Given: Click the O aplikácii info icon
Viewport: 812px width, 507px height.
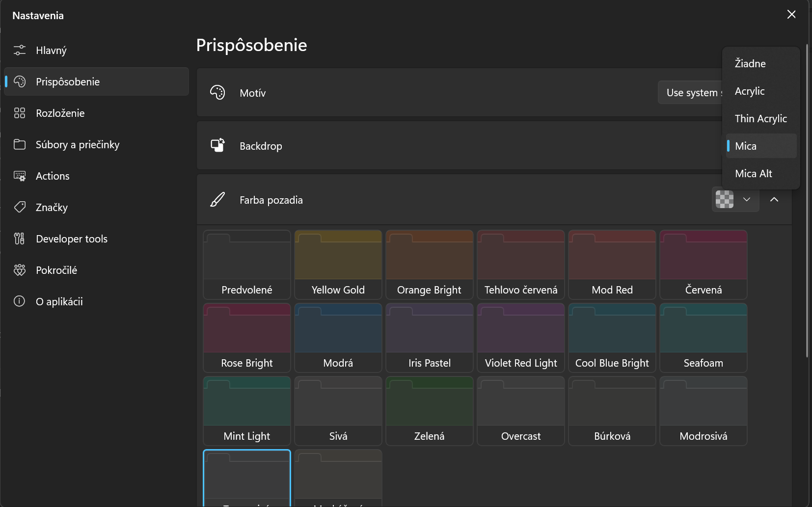Looking at the screenshot, I should [20, 301].
